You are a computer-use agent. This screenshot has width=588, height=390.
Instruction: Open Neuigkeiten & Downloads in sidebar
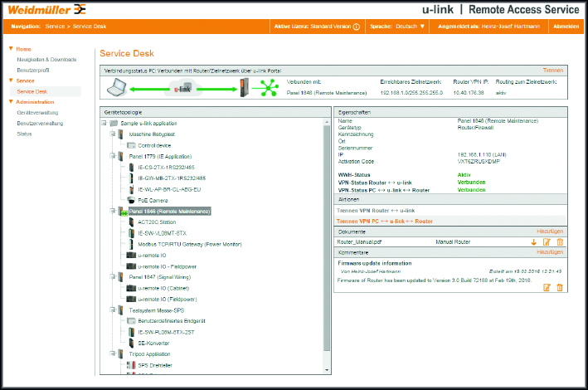(x=46, y=59)
